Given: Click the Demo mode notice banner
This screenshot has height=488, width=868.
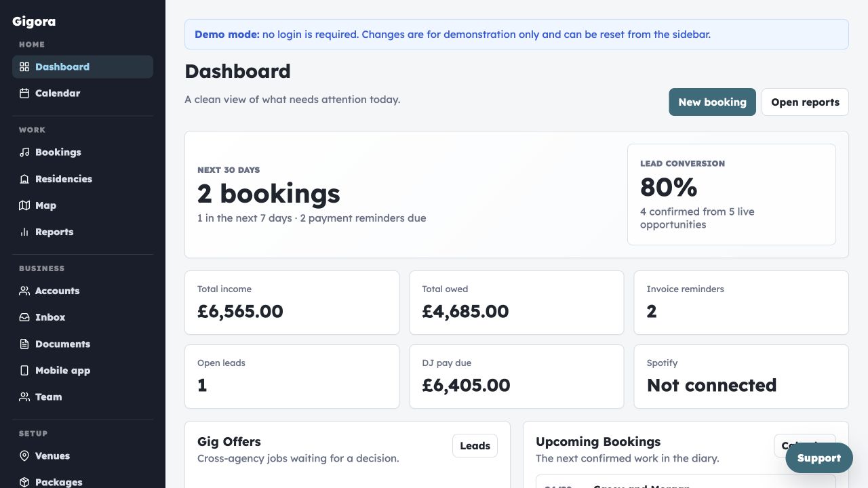Looking at the screenshot, I should (517, 34).
